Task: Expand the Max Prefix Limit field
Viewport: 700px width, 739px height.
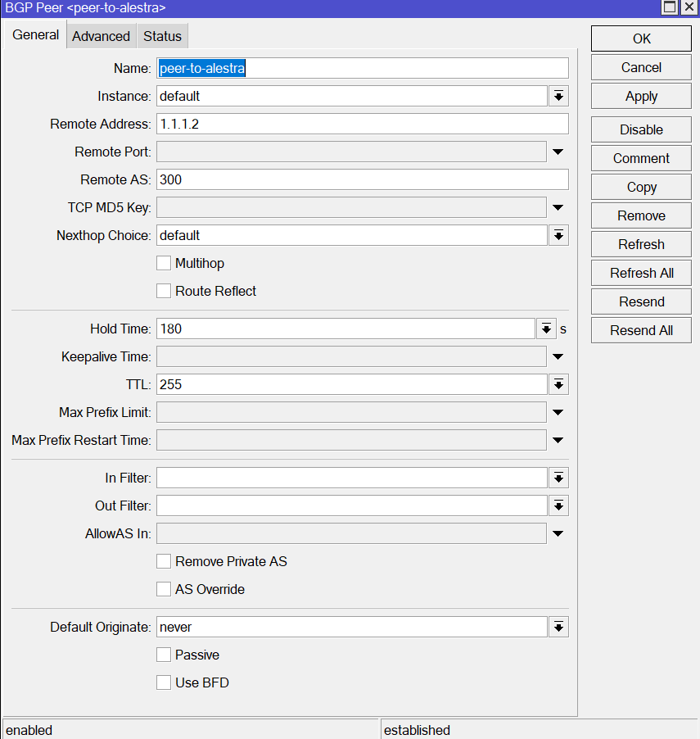Action: [558, 412]
